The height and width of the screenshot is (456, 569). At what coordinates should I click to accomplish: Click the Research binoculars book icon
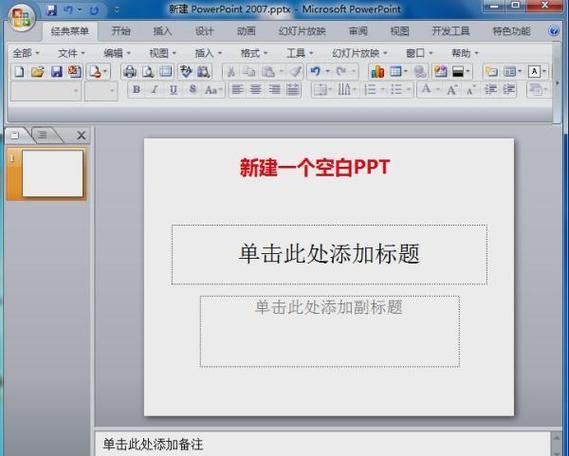[x=204, y=72]
